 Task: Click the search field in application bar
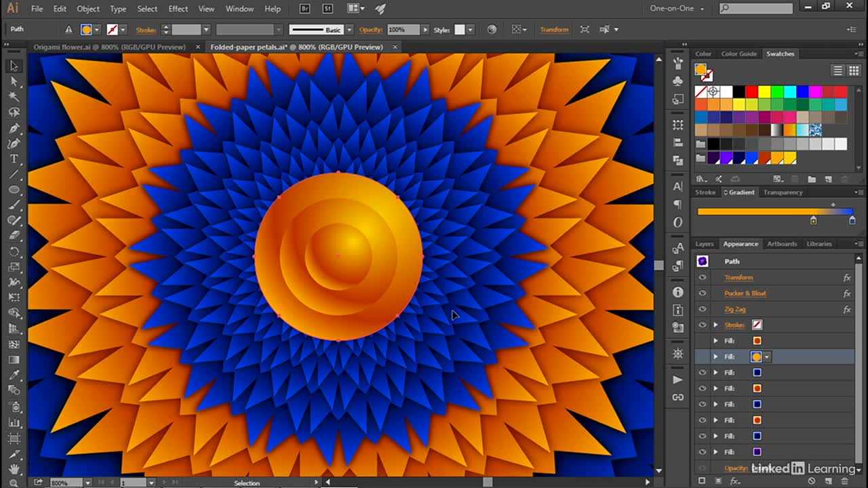point(755,9)
